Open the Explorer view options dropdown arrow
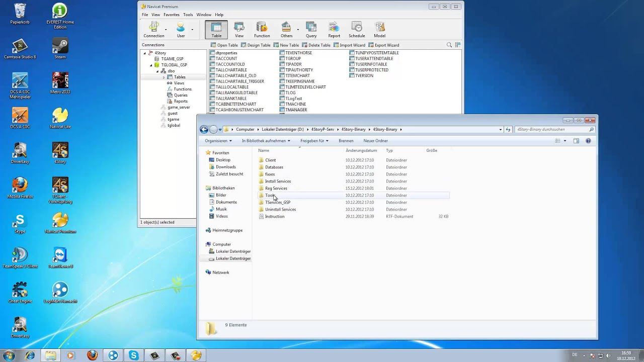Image resolution: width=644 pixels, height=362 pixels. pyautogui.click(x=565, y=141)
